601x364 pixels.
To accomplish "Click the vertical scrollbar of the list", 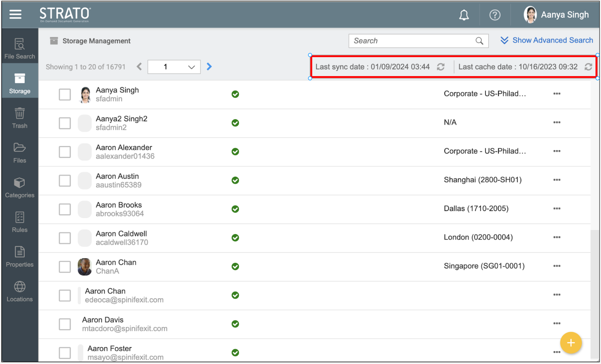I will pos(594,293).
